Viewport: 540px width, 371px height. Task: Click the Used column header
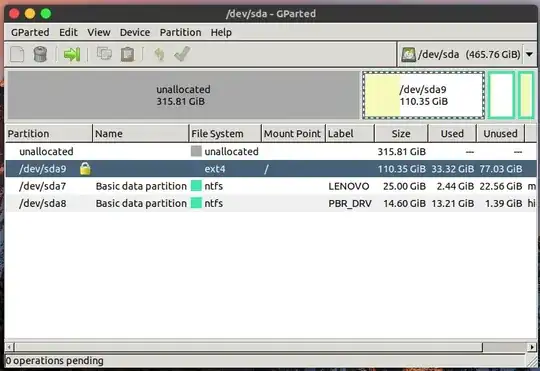coord(452,134)
